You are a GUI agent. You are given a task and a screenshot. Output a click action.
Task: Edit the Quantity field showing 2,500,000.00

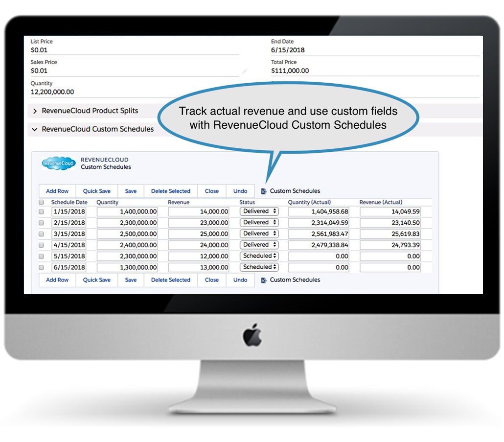pos(127,234)
